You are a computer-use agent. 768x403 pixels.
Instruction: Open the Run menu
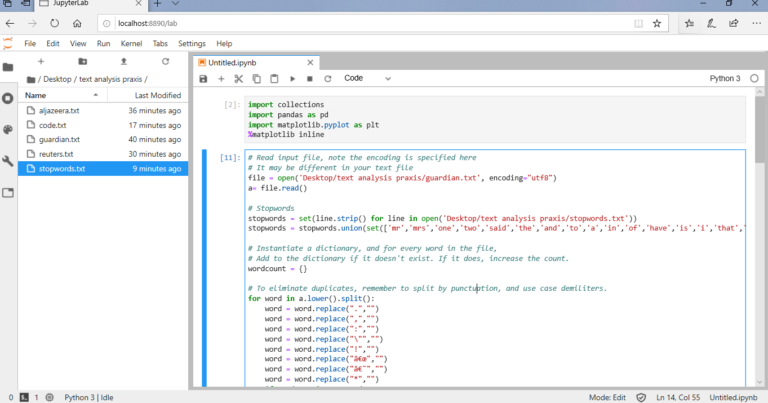[103, 44]
